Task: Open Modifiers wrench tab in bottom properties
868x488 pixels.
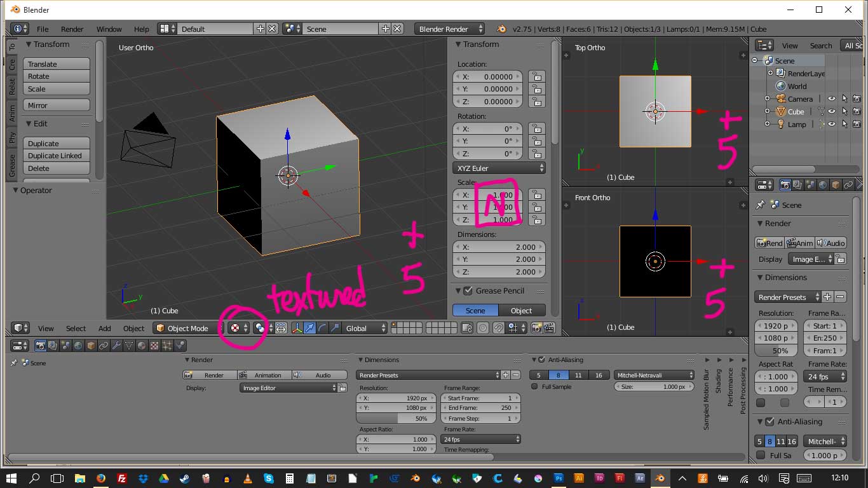Action: click(x=116, y=346)
